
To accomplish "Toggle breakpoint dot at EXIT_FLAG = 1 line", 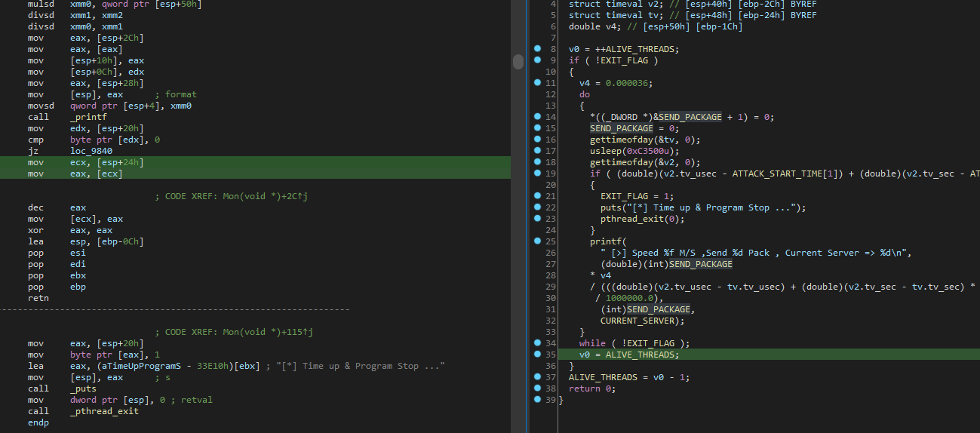I will click(x=537, y=196).
